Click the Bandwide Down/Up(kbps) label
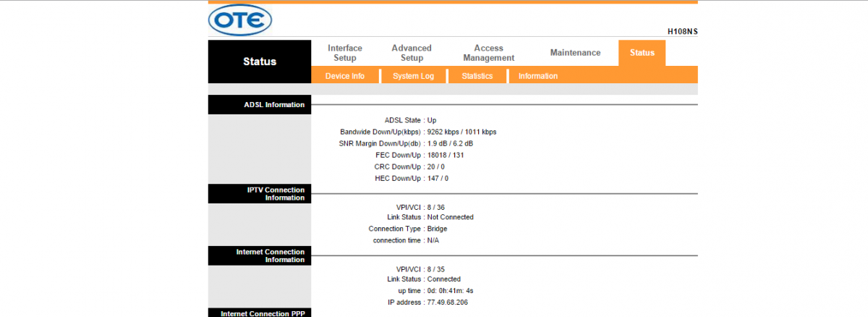The height and width of the screenshot is (317, 868). [380, 132]
